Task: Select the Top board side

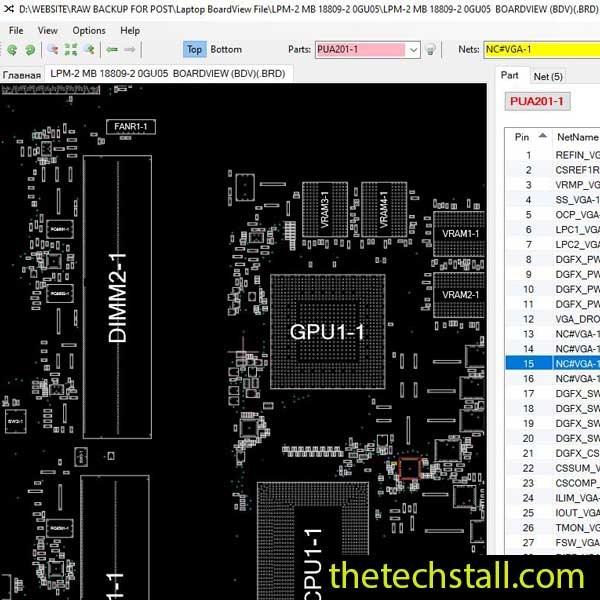Action: click(194, 49)
